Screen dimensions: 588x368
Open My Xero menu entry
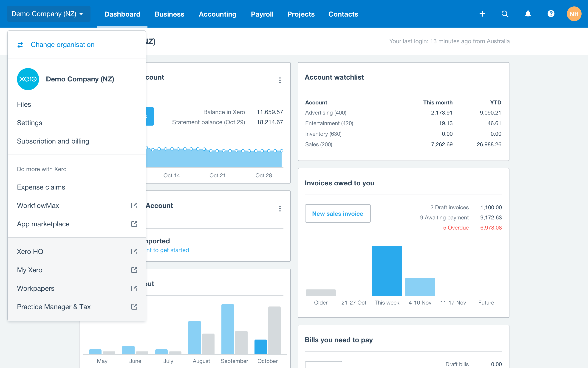[x=76, y=270]
